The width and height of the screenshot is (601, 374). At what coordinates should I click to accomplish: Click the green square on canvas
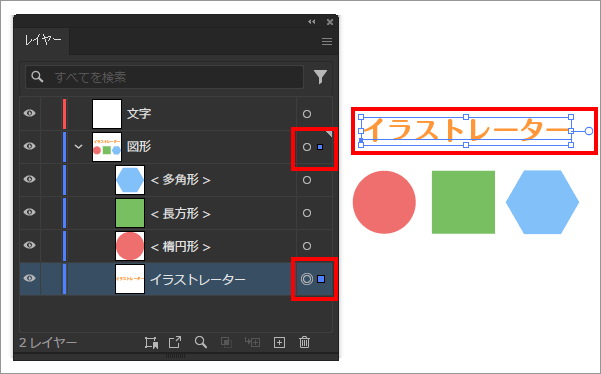463,202
